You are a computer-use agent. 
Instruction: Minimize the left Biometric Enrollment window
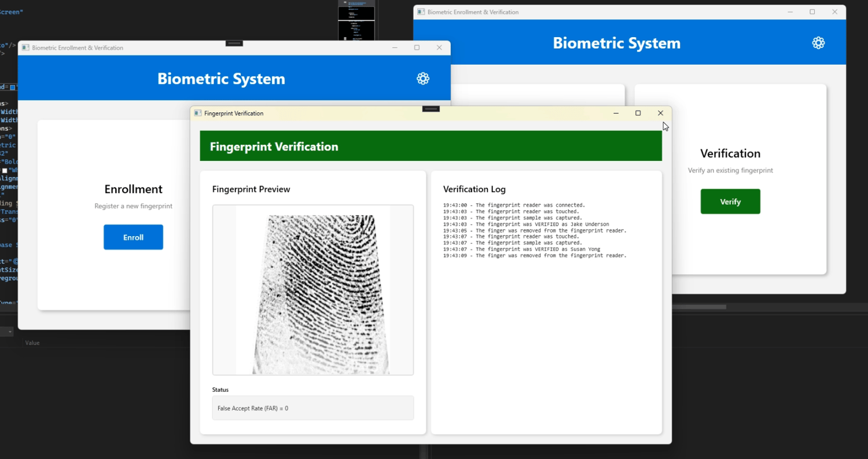395,47
